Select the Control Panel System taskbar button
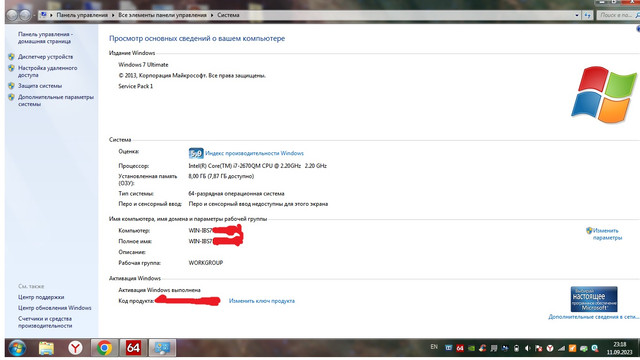The image size is (640, 360). [162, 348]
